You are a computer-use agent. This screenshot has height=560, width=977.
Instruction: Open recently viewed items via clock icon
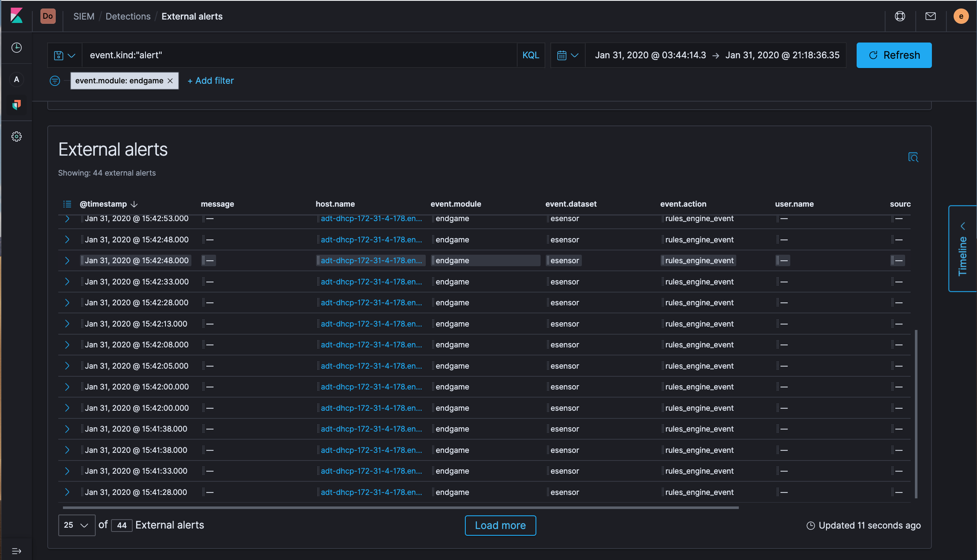(17, 48)
